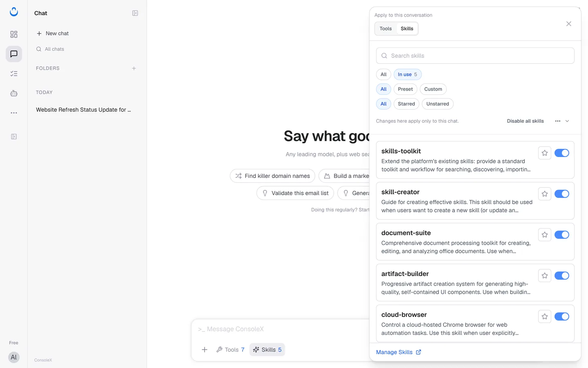588x368 pixels.
Task: Collapse the Chat panel with header icon
Action: [x=135, y=13]
